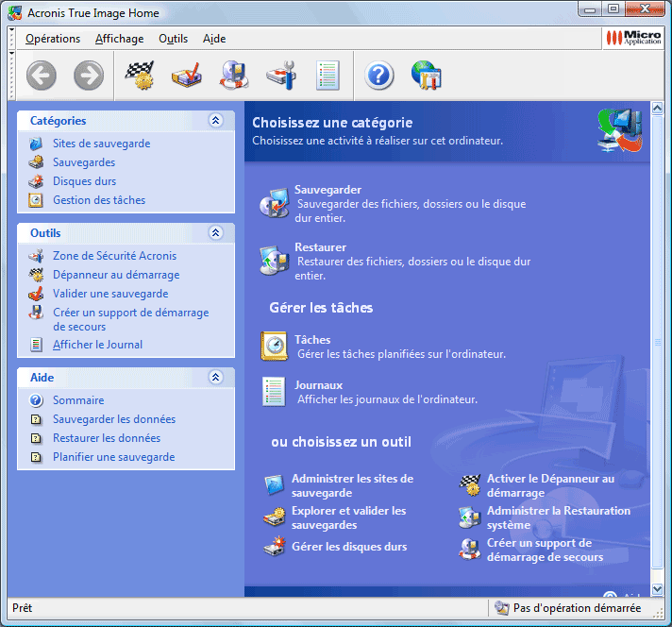Click Créer un support de démarrage sidebar link
This screenshot has width=672, height=627.
(x=130, y=319)
